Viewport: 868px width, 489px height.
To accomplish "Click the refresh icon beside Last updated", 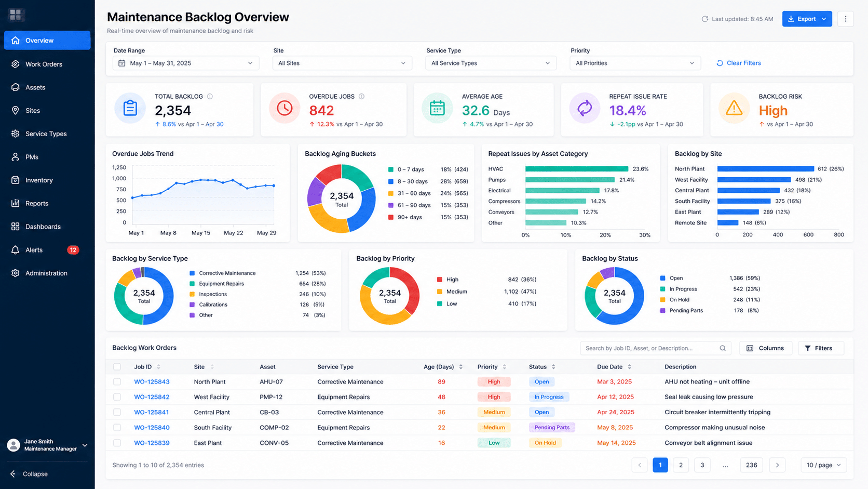I will coord(705,19).
